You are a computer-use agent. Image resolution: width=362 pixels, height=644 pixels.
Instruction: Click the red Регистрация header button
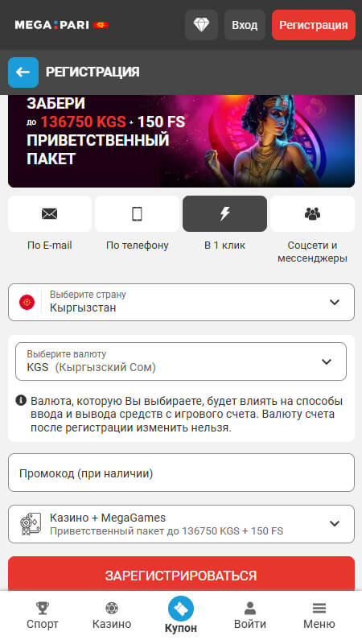(314, 25)
